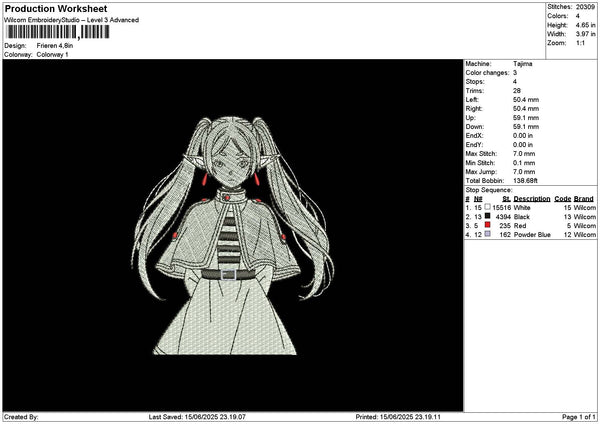Screen dimensions: 600x424
Task: Click the 'White' description in stop sequence
Action: pyautogui.click(x=522, y=208)
